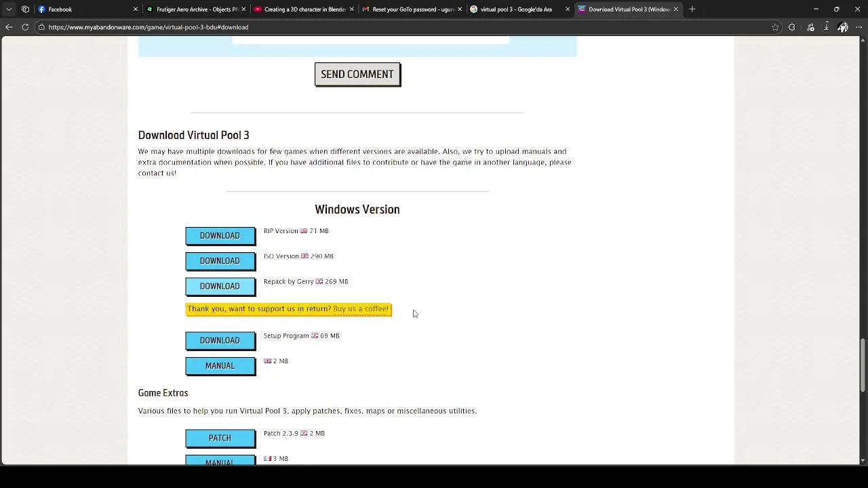Open the profile avatar in the toolbar
The width and height of the screenshot is (868, 488).
[843, 27]
